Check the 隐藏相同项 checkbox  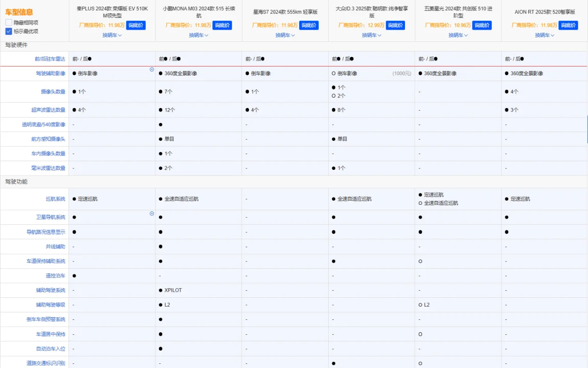[9, 23]
